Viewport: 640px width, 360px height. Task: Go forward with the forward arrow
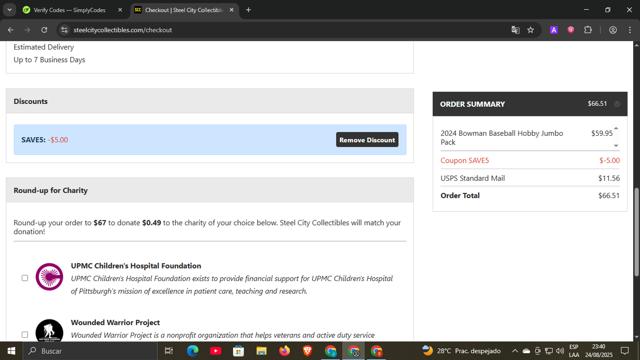tap(27, 30)
